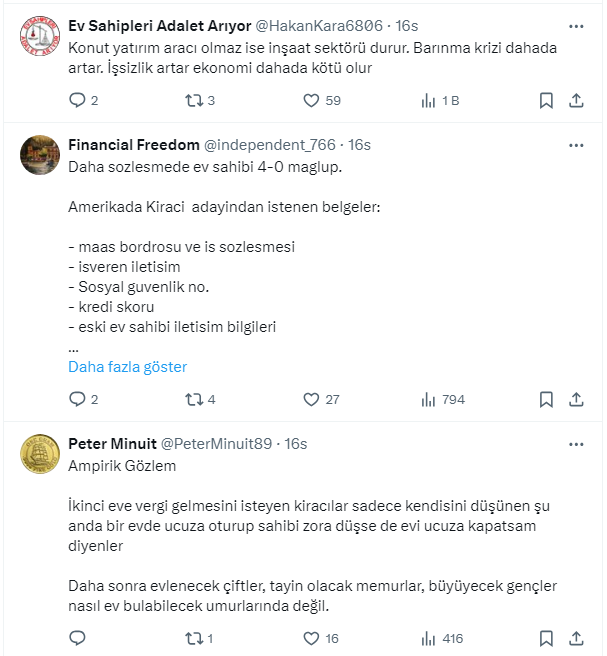607x656 pixels.
Task: Open more options on Financial Freedom's tweet
Action: point(576,145)
